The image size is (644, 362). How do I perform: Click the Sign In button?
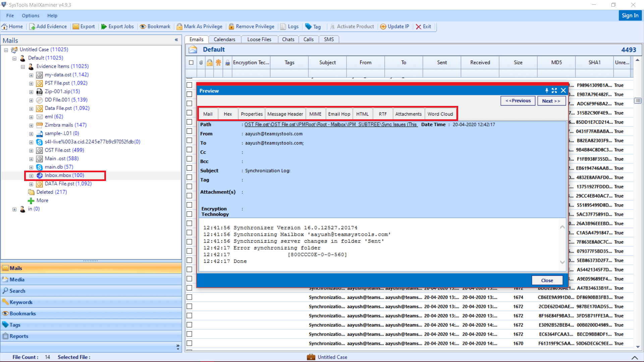pos(630,15)
